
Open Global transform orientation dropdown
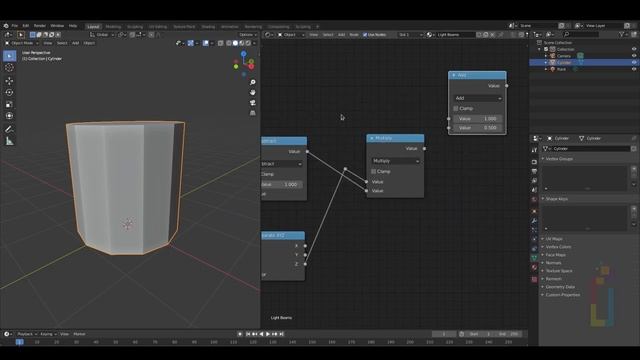102,35
